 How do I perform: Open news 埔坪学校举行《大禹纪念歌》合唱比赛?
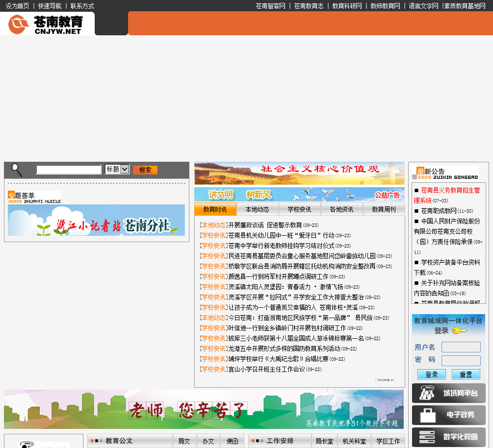278,359
